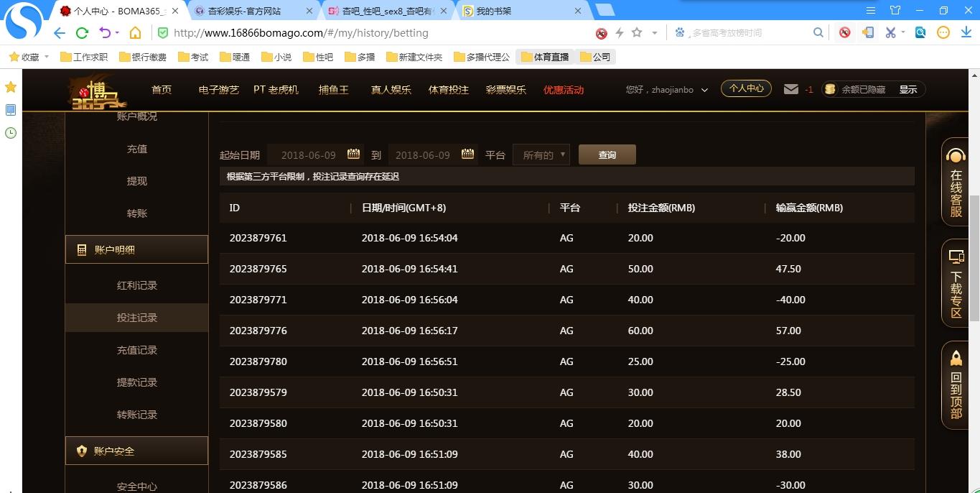Screen dimensions: 980x493
Task: Click the gold coins balance icon
Action: point(831,90)
